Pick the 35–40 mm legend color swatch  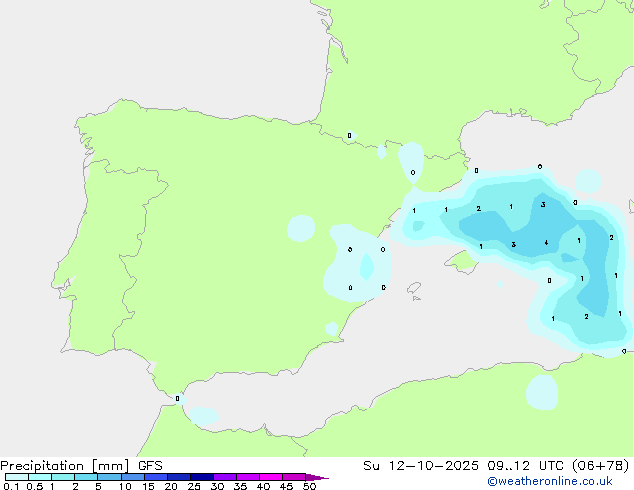[247, 477]
